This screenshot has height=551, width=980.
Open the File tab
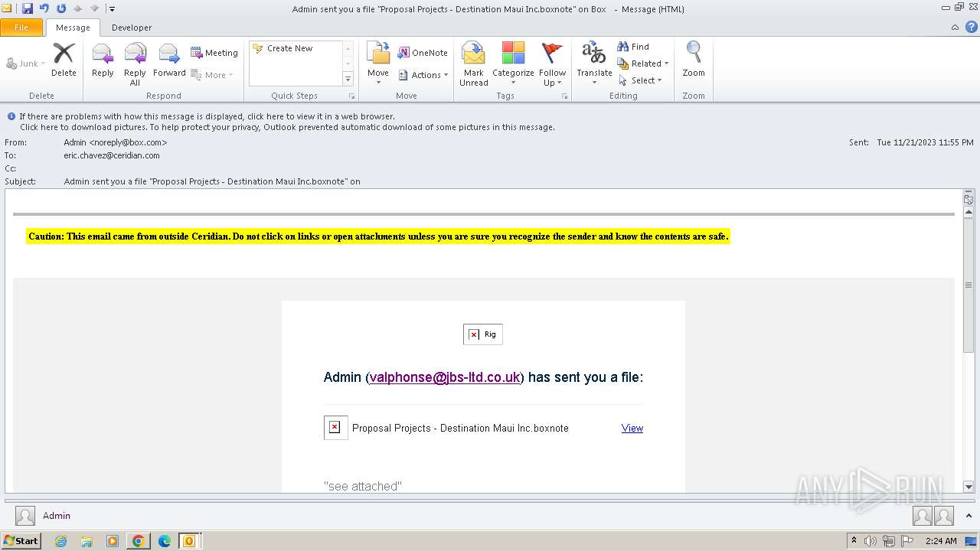(x=21, y=28)
